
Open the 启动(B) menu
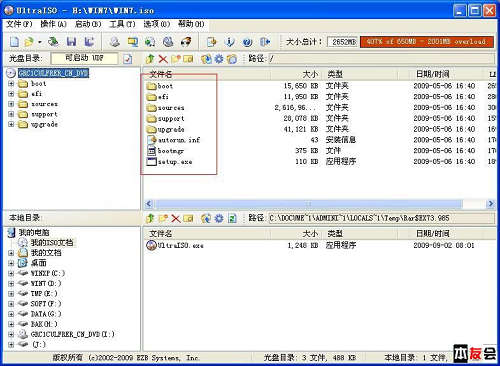(88, 24)
